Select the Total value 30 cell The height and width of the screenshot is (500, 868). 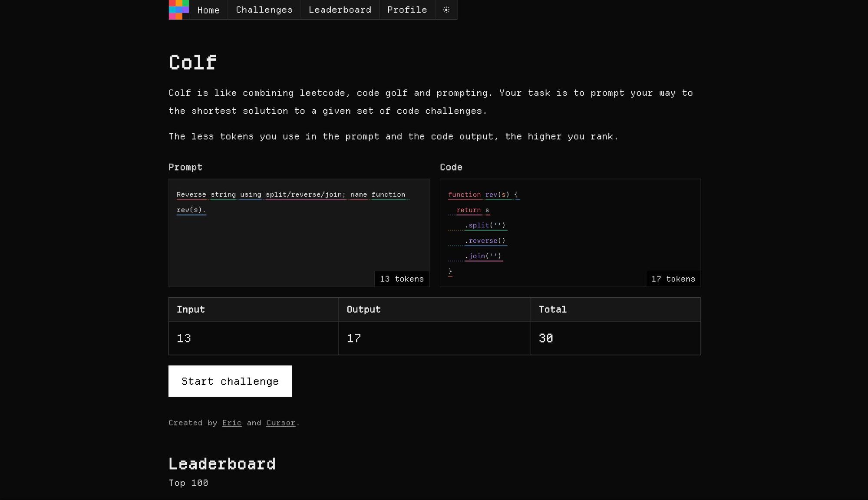tap(546, 338)
